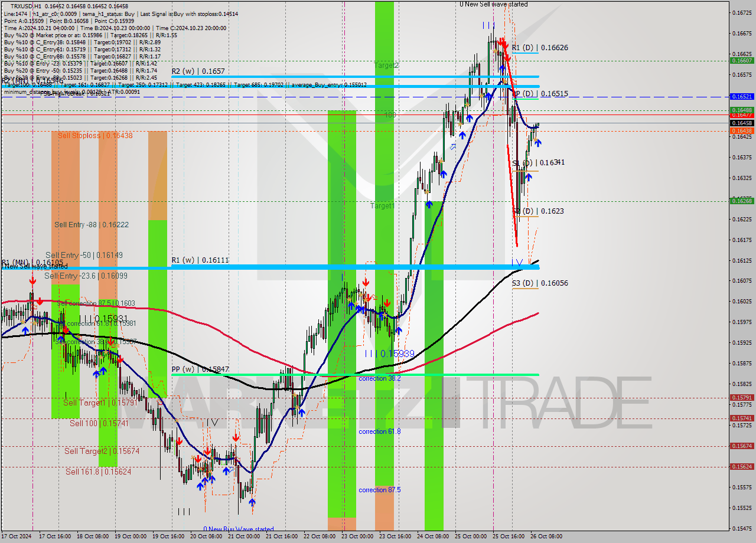
Task: Click the '26 Oct 08:00' time axis label
Action: tap(546, 537)
